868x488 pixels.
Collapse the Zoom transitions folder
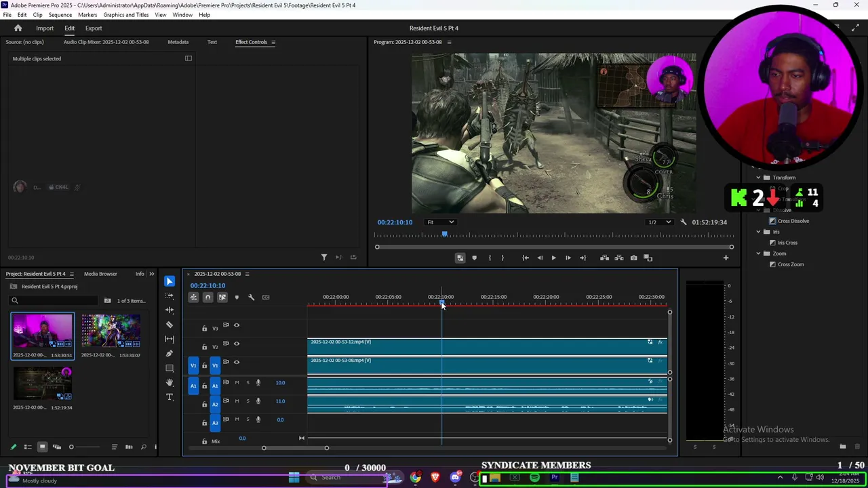(758, 253)
